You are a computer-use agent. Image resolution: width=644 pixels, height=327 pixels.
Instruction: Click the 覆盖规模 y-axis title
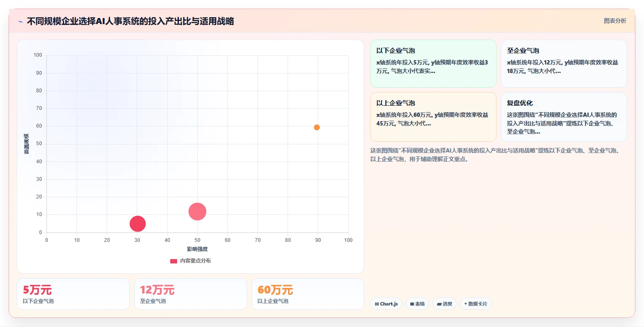tap(26, 144)
